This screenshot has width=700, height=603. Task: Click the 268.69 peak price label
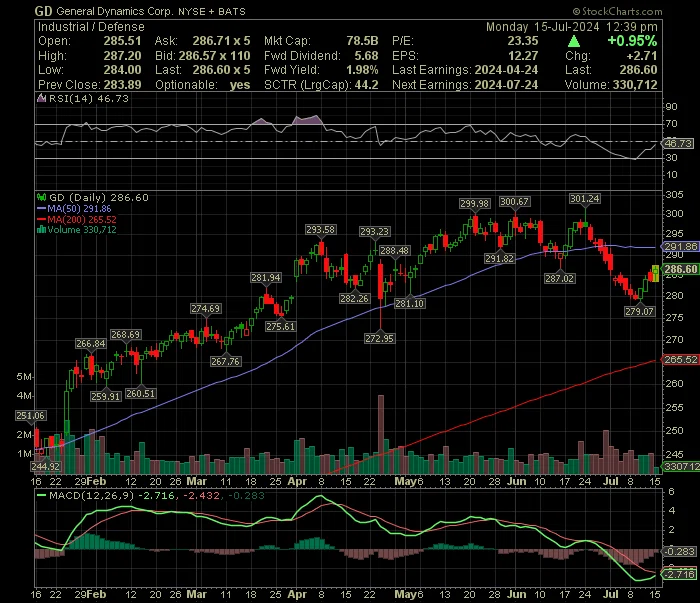pos(125,334)
